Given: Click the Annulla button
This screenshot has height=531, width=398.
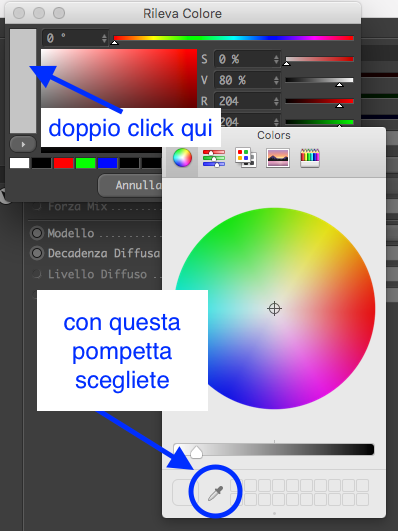Looking at the screenshot, I should 130,185.
